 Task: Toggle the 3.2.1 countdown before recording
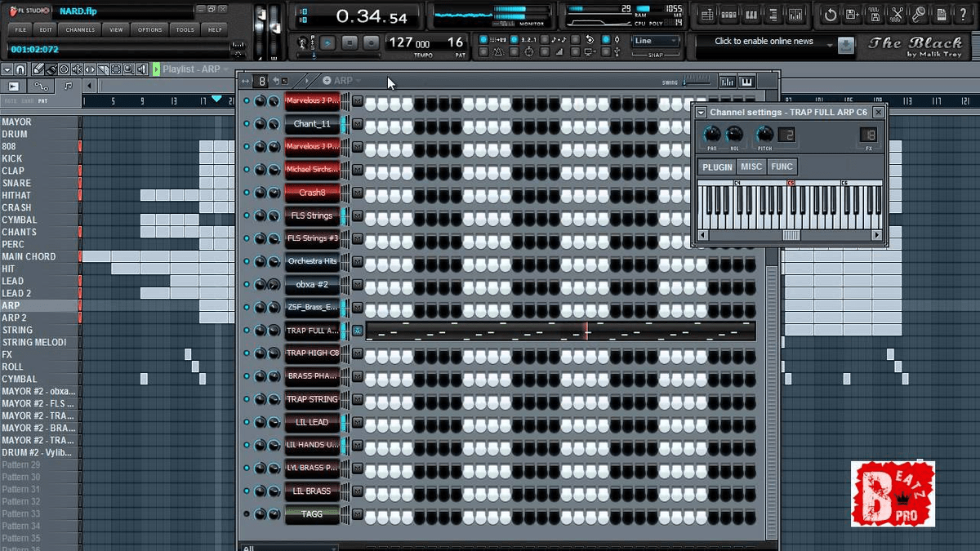point(514,40)
